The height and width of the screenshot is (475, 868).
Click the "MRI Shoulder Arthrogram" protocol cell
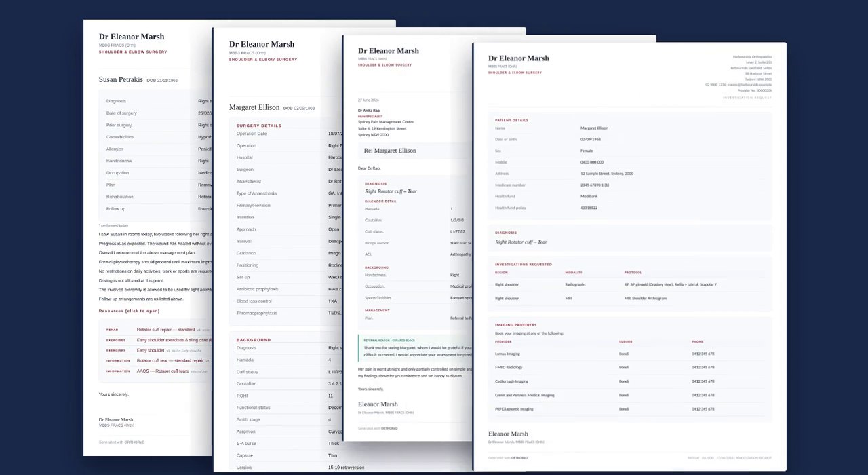pyautogui.click(x=646, y=298)
